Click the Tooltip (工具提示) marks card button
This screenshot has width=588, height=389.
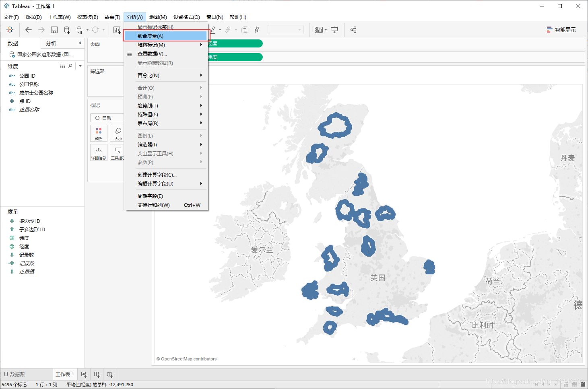pyautogui.click(x=118, y=152)
